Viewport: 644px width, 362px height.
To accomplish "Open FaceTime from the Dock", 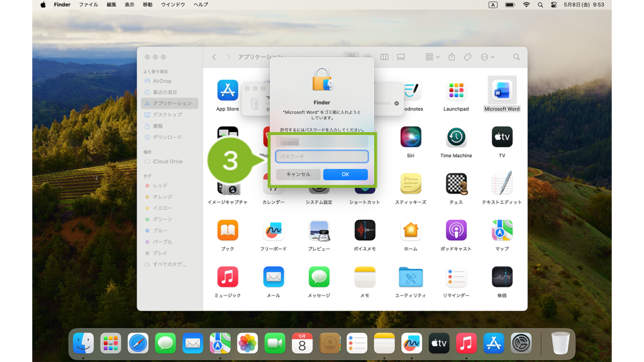I will click(x=275, y=343).
